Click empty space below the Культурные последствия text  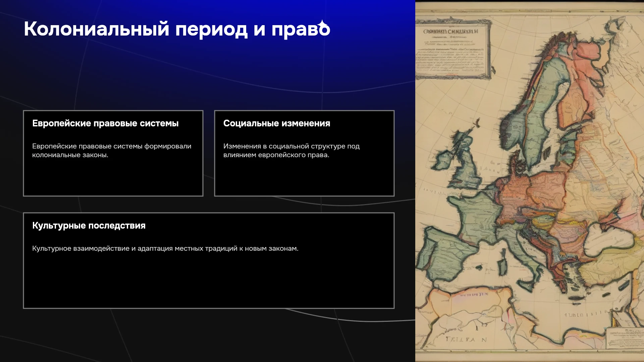tap(209, 282)
